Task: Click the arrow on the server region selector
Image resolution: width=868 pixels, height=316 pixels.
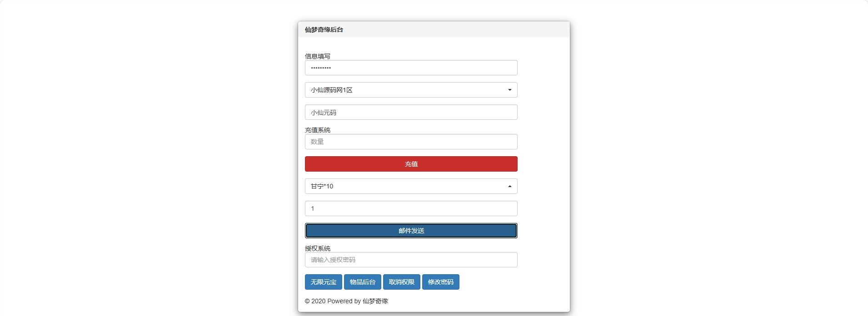Action: [x=509, y=90]
